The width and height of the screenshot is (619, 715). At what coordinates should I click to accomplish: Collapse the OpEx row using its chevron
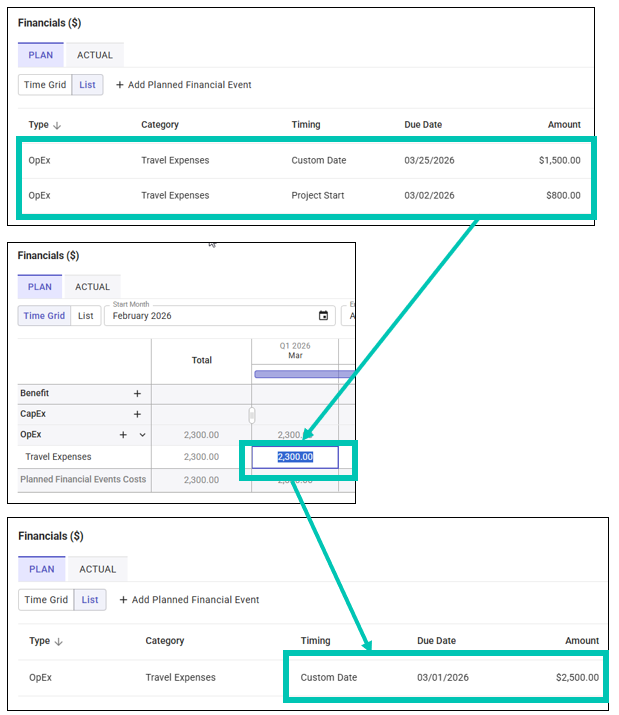pos(142,435)
